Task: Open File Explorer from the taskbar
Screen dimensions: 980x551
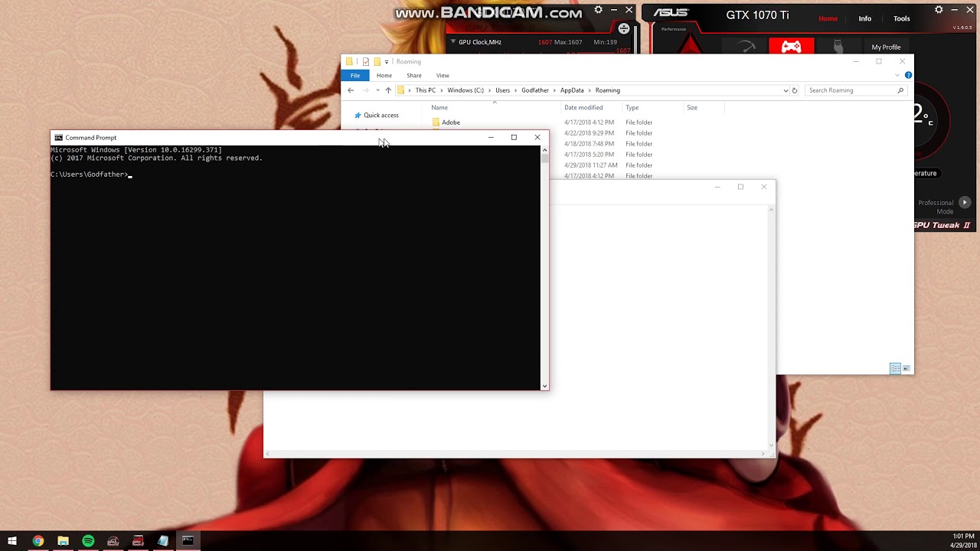Action: (x=63, y=541)
